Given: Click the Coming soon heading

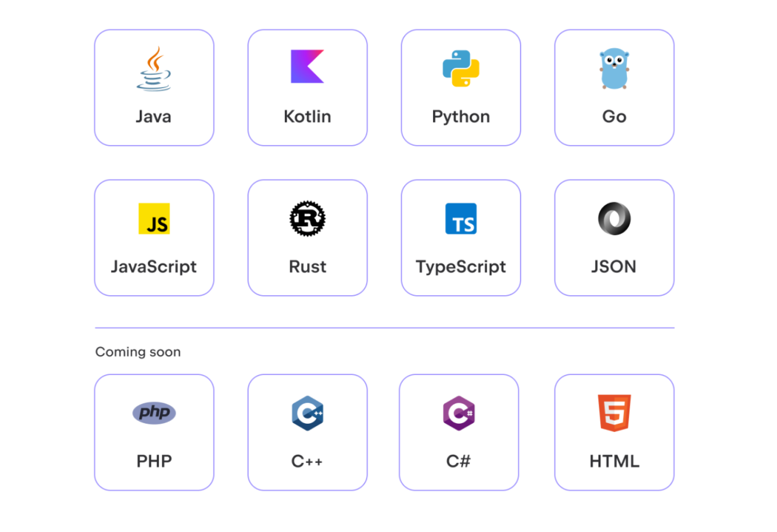Looking at the screenshot, I should pyautogui.click(x=138, y=352).
